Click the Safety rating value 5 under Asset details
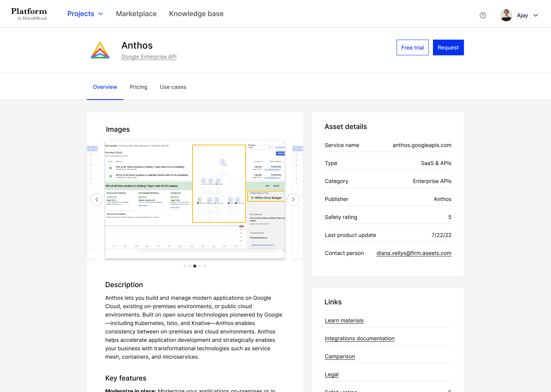 click(x=450, y=217)
